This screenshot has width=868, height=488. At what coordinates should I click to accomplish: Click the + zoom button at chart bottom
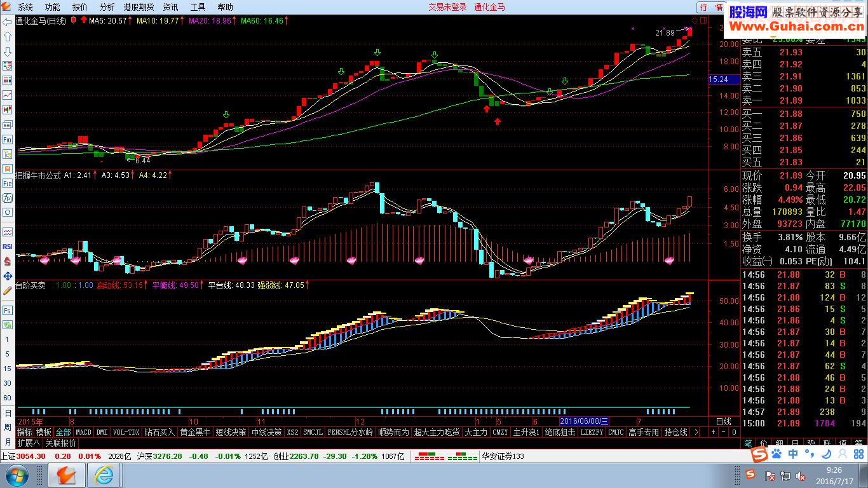712,432
